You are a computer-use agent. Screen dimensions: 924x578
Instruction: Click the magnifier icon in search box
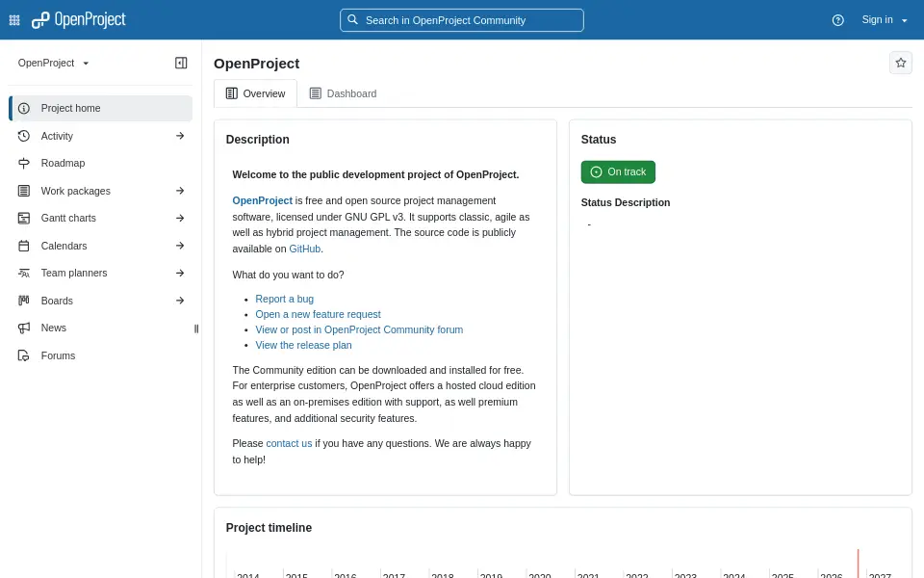point(352,20)
